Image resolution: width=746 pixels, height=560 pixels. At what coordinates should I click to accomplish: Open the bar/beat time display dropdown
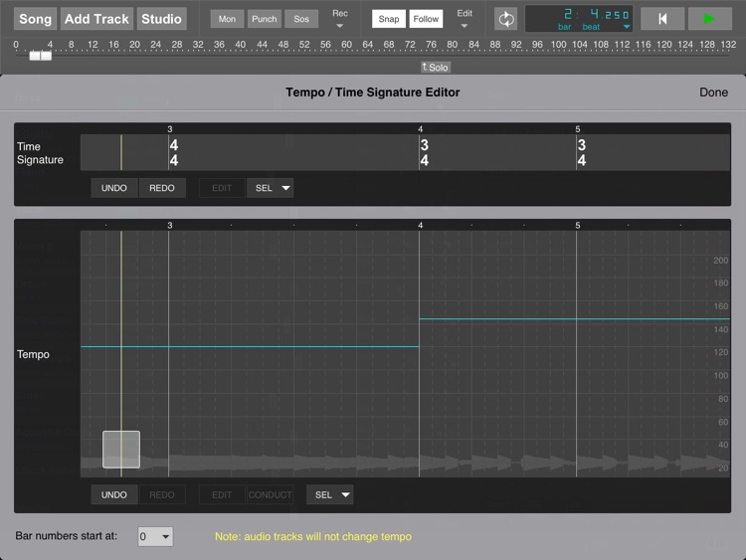627,27
